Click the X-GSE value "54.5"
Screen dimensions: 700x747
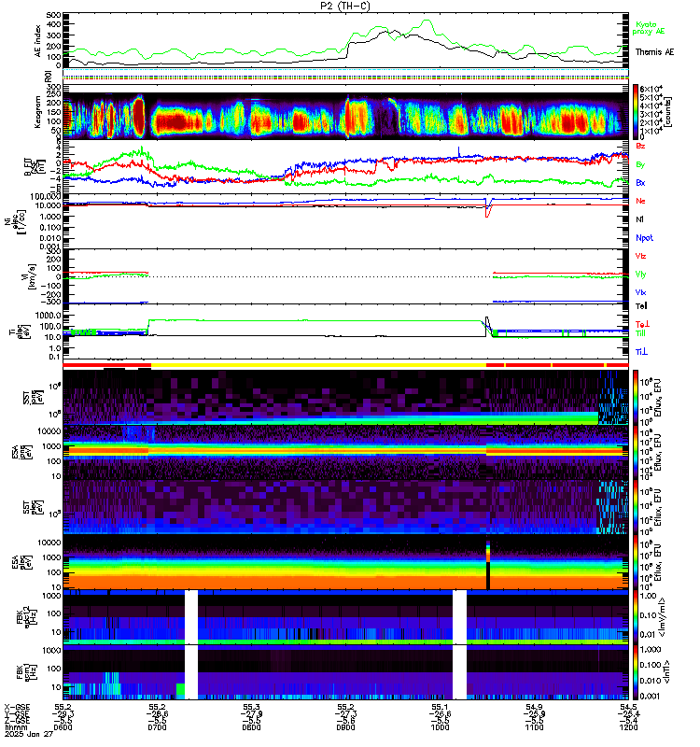(628, 707)
